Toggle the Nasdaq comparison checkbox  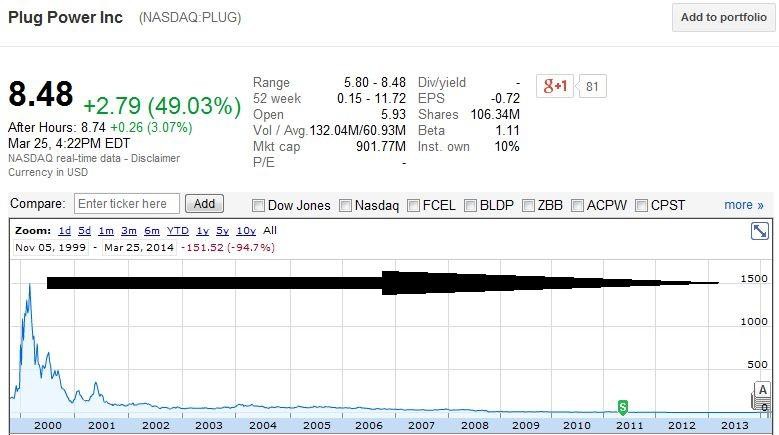346,206
